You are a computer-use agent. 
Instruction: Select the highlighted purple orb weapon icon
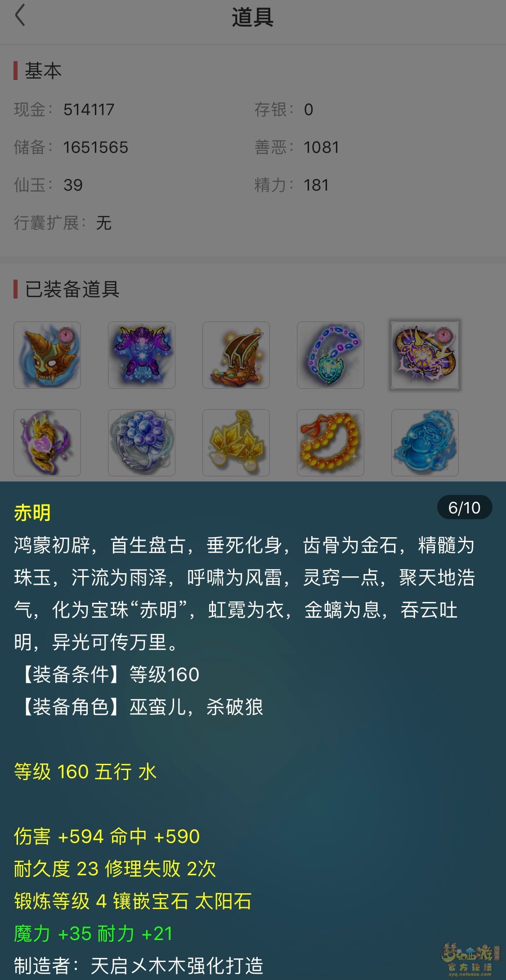pos(425,355)
